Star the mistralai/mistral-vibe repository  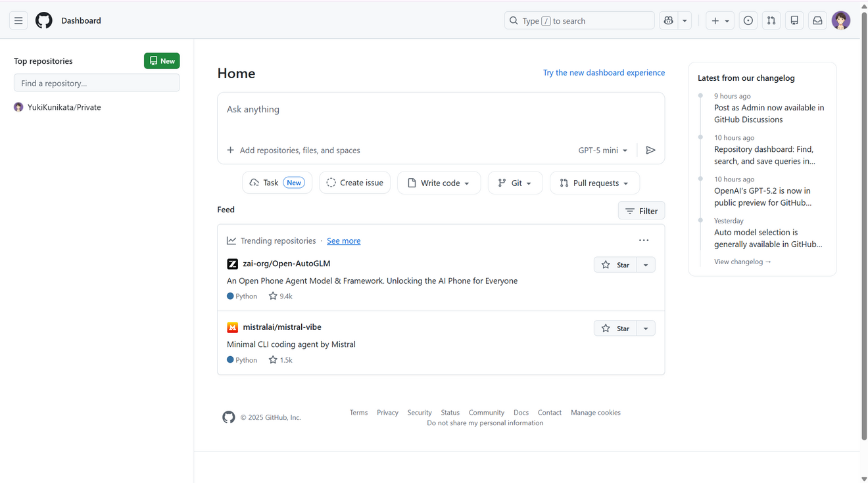[x=615, y=329]
